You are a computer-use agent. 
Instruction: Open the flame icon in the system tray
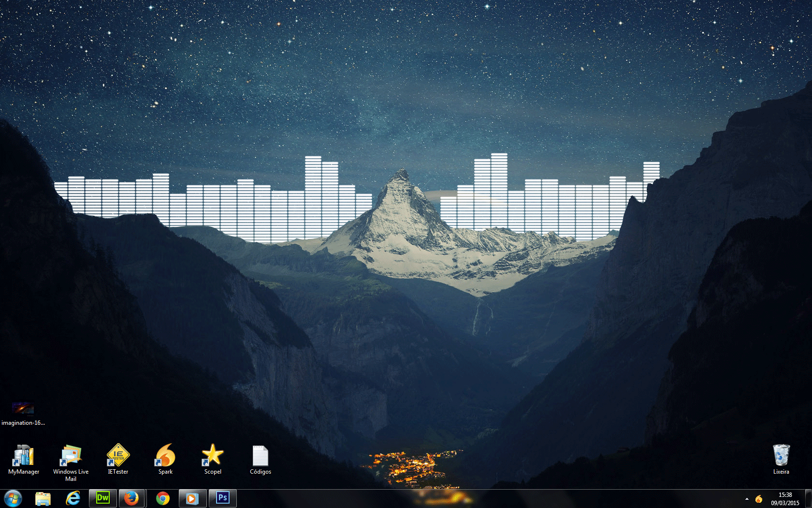(760, 498)
